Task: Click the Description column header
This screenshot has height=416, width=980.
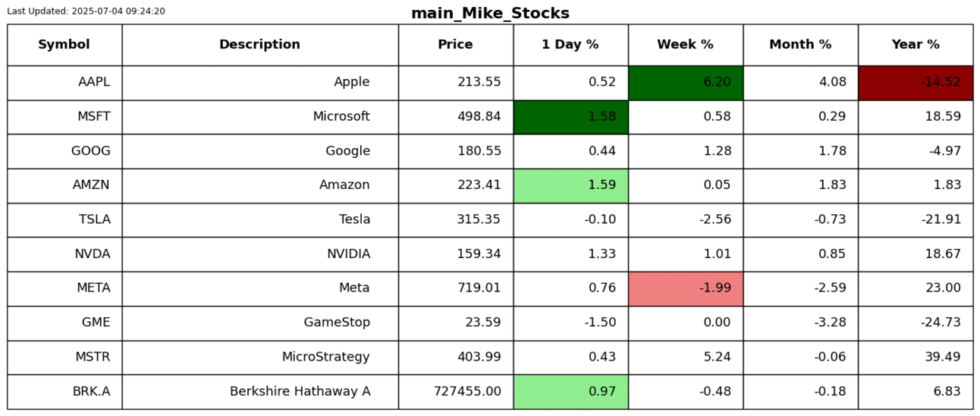Action: (259, 45)
